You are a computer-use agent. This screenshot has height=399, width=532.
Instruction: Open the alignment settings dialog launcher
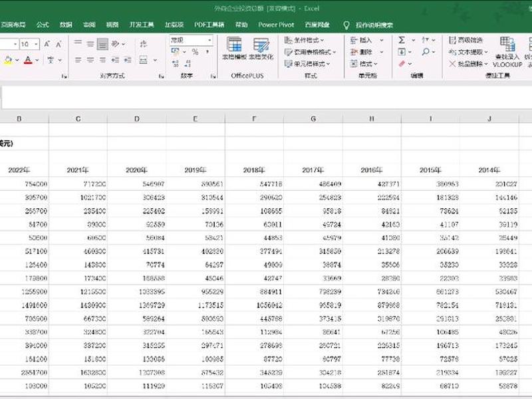click(x=162, y=76)
